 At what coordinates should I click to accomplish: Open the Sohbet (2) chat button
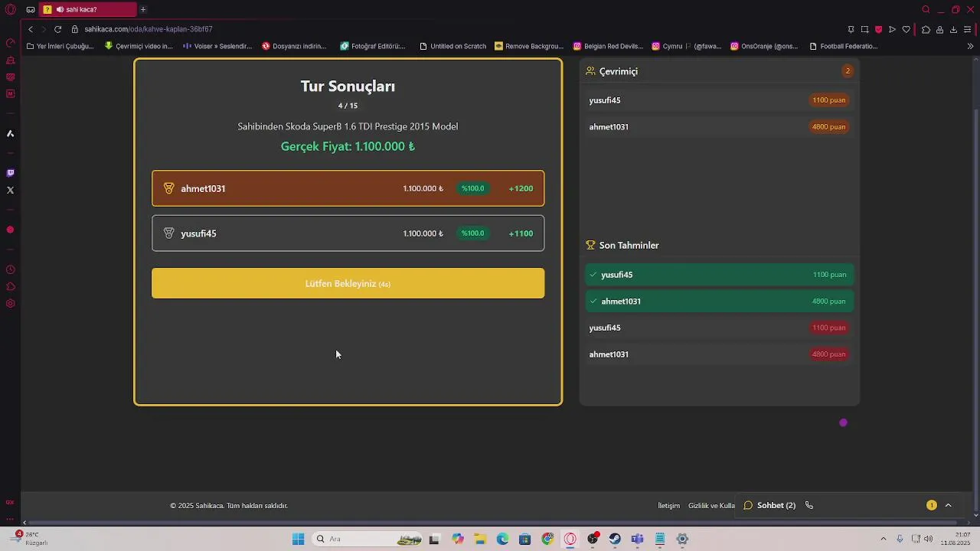click(x=769, y=505)
